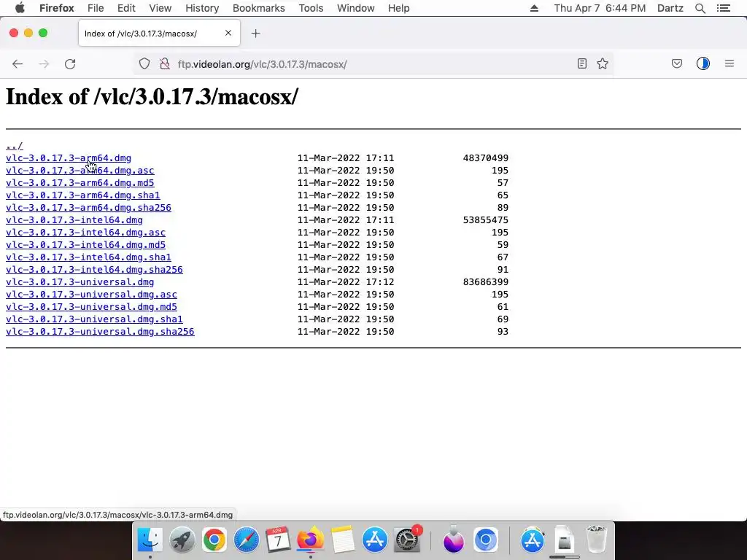Open the blue Chromium icon in dock
The image size is (747, 560).
pos(485,540)
